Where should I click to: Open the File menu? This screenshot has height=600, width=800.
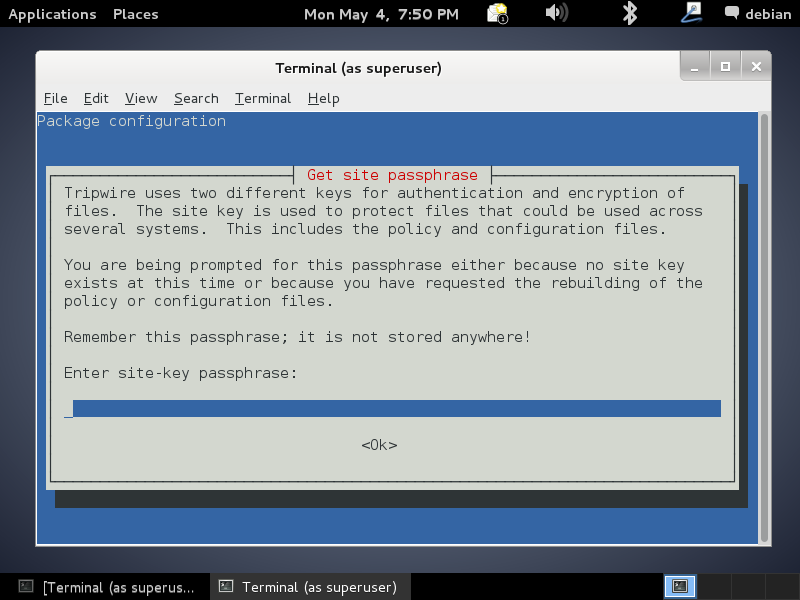[x=55, y=98]
